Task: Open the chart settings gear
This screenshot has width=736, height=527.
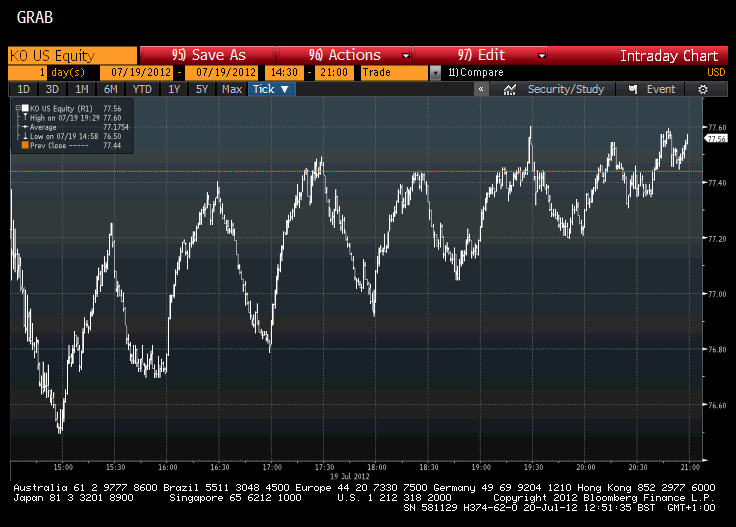Action: click(x=704, y=89)
